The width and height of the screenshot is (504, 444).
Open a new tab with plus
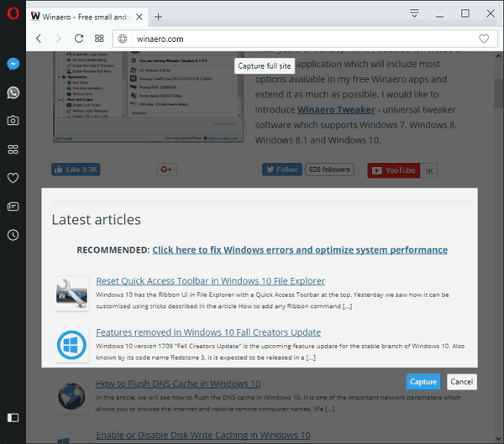pyautogui.click(x=158, y=17)
